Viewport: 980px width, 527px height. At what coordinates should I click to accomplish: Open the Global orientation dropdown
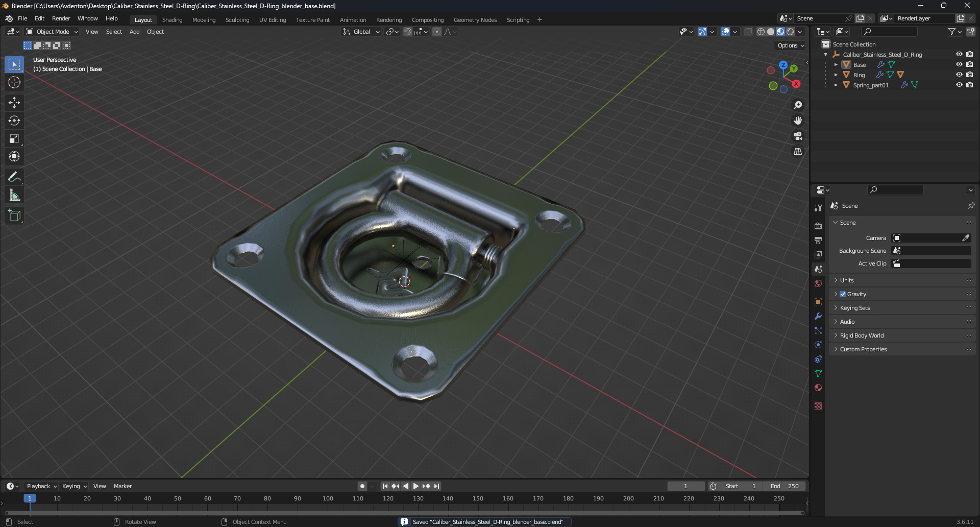(361, 32)
